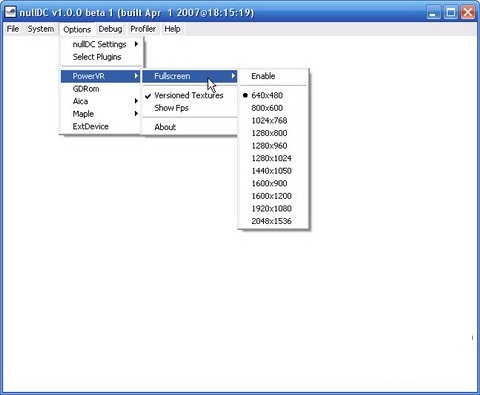
Task: Select the 1600x1200 resolution
Action: [x=273, y=196]
